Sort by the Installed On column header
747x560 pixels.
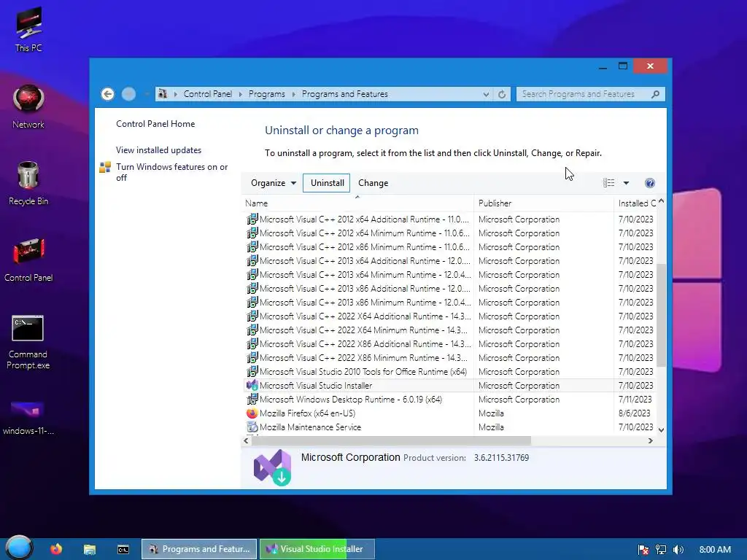point(636,203)
